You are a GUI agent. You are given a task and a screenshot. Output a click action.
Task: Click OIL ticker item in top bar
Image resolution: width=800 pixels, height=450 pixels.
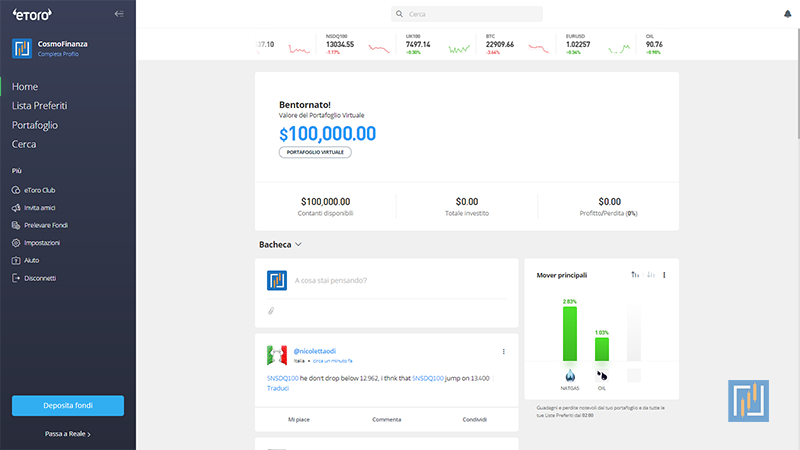654,44
